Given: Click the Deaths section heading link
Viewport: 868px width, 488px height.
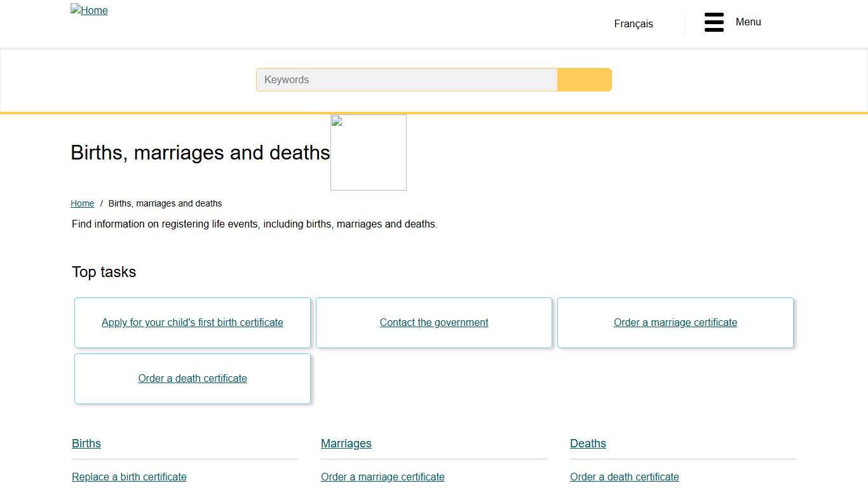Looking at the screenshot, I should pyautogui.click(x=588, y=444).
